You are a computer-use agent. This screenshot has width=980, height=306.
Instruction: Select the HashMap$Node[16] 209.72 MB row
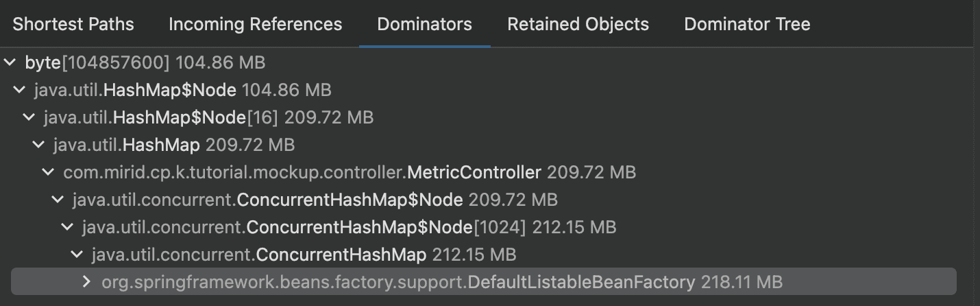point(208,117)
